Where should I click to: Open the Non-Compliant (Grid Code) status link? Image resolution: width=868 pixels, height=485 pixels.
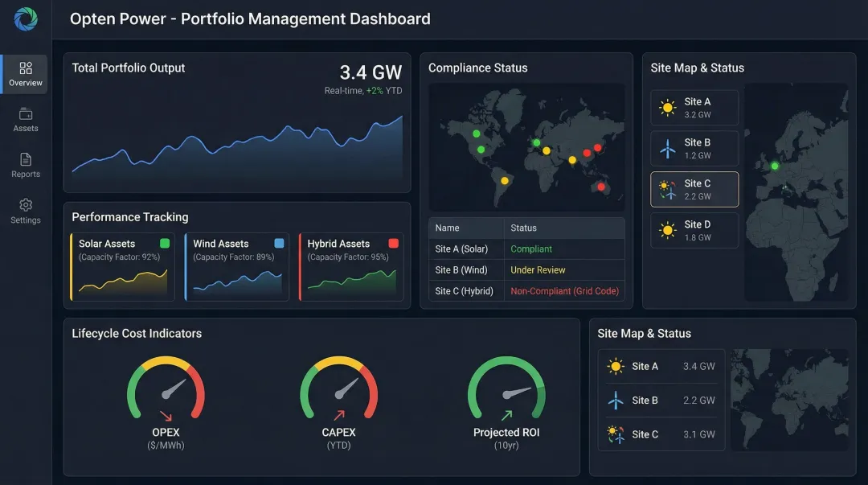tap(564, 290)
